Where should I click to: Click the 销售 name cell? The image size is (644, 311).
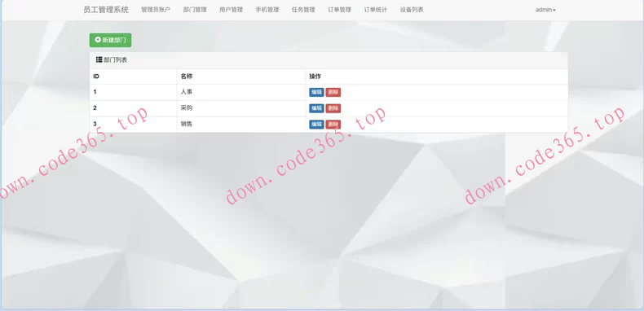pos(241,125)
